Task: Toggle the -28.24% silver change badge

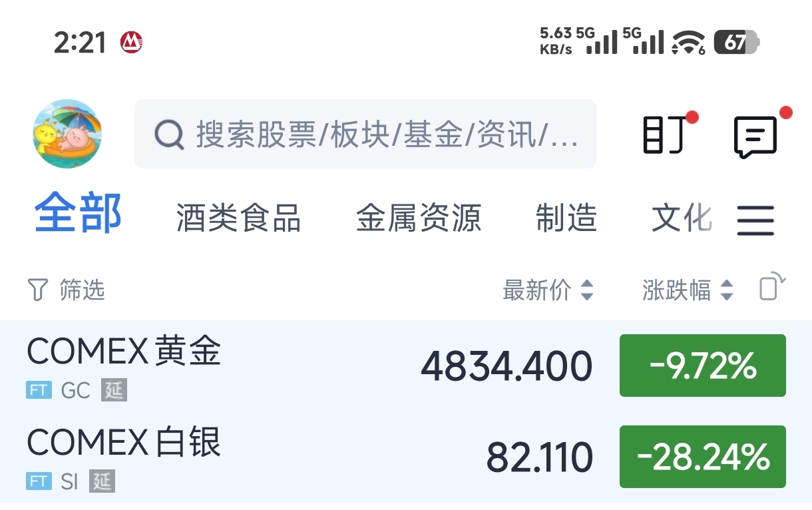Action: pos(702,457)
